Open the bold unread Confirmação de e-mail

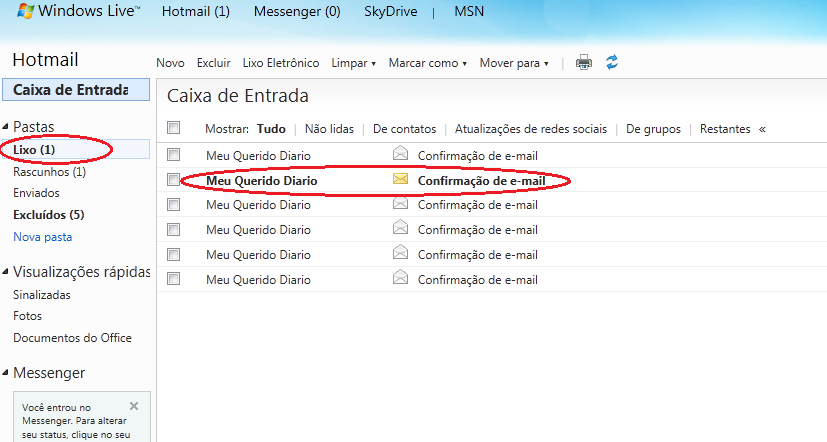[x=482, y=181]
